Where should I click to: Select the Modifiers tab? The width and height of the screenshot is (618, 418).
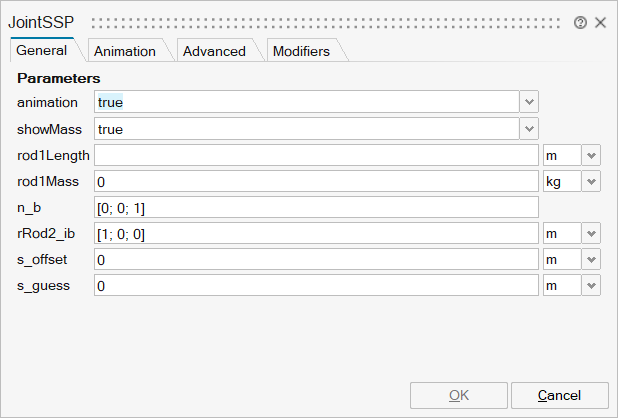[x=301, y=51]
